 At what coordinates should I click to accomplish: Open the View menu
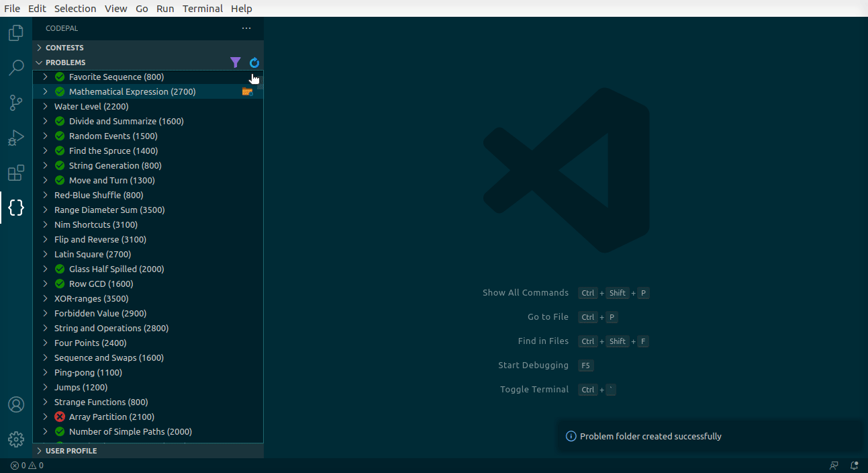pos(116,9)
